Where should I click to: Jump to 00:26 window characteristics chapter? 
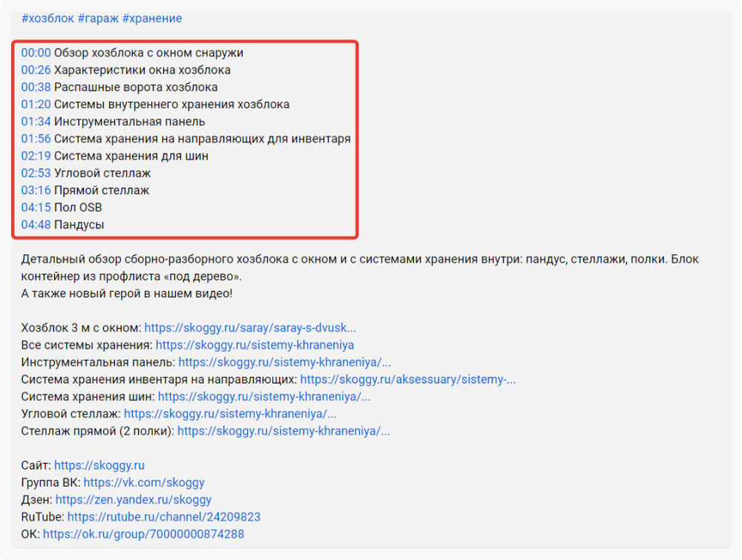(x=36, y=70)
